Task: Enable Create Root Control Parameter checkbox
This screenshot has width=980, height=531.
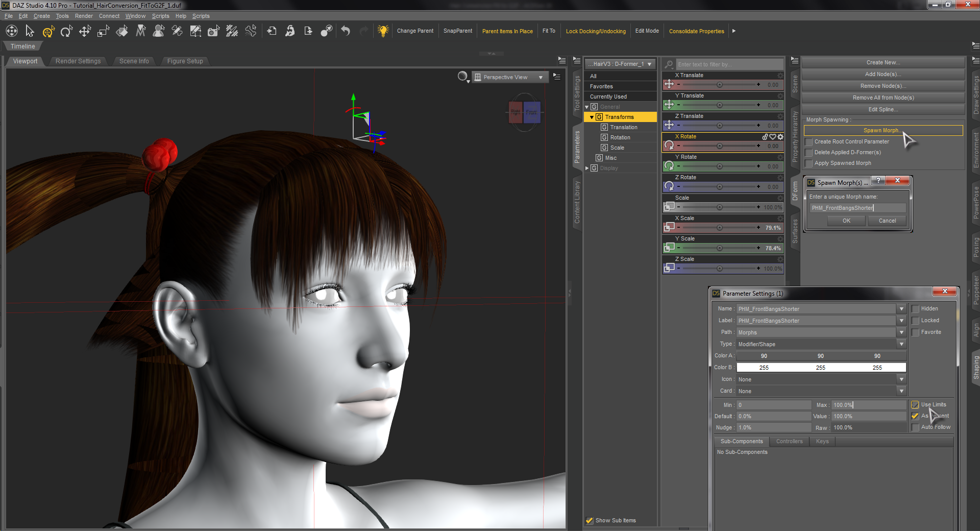Action: click(x=808, y=142)
